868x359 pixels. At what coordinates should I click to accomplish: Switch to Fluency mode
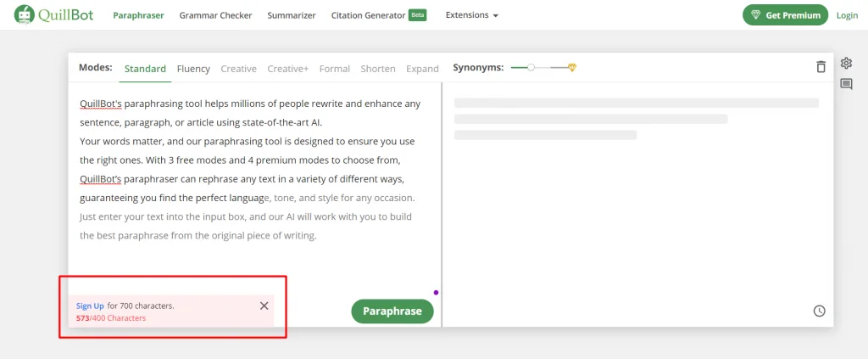point(193,69)
